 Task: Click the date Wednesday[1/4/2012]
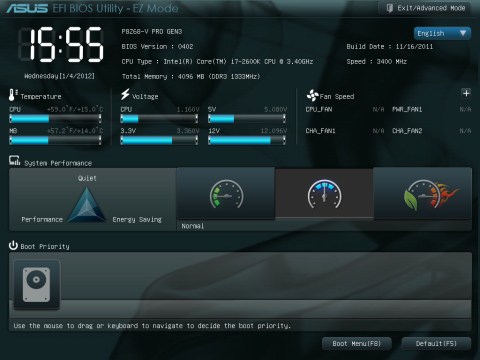pyautogui.click(x=59, y=76)
